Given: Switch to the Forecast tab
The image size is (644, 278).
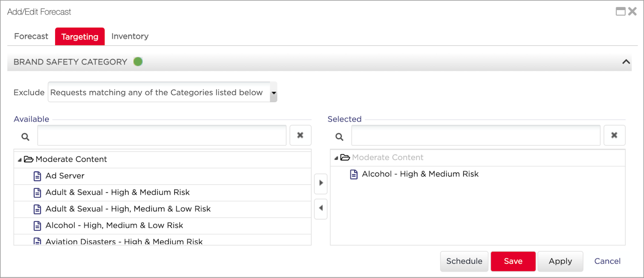Looking at the screenshot, I should pos(31,37).
